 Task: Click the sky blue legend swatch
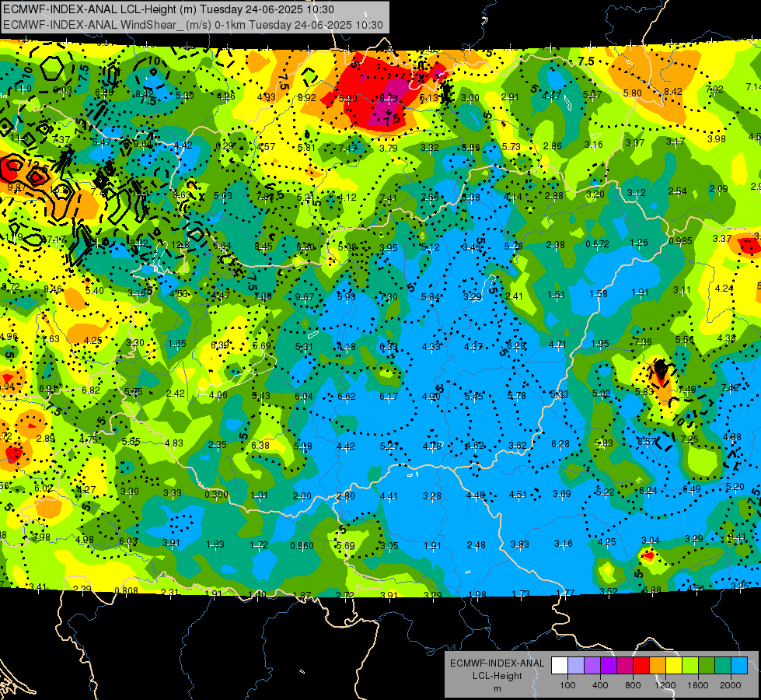[x=739, y=666]
